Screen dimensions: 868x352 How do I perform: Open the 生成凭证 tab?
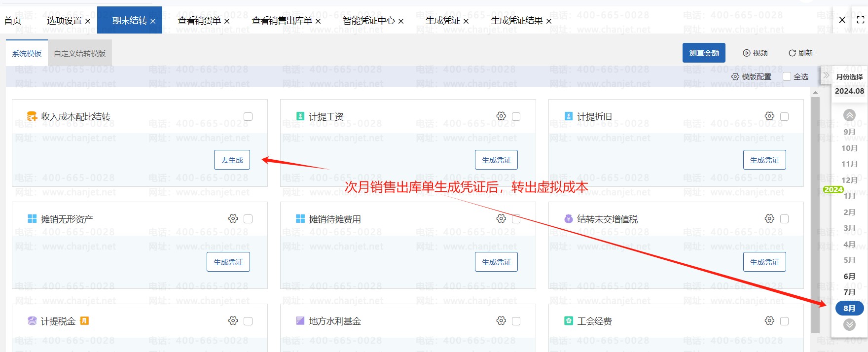443,20
